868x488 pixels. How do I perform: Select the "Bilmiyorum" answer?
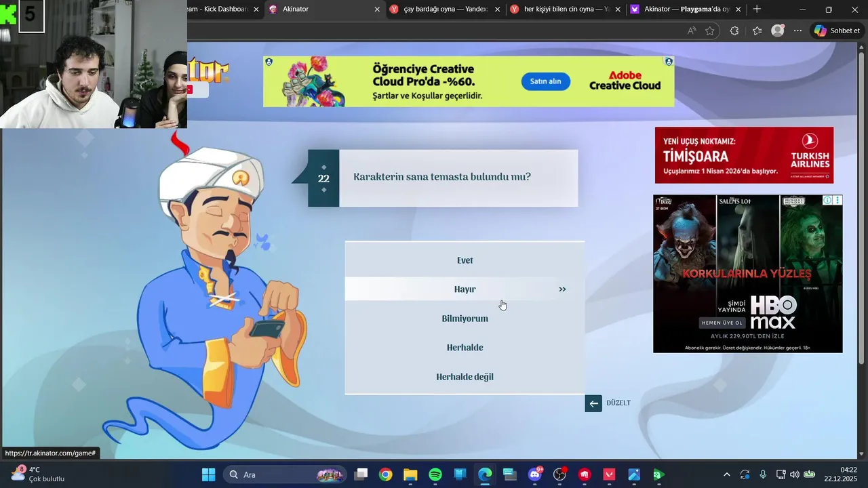(465, 319)
